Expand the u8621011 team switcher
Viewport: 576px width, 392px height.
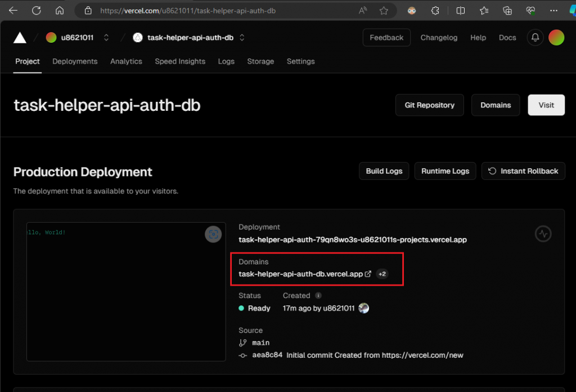[x=106, y=38]
